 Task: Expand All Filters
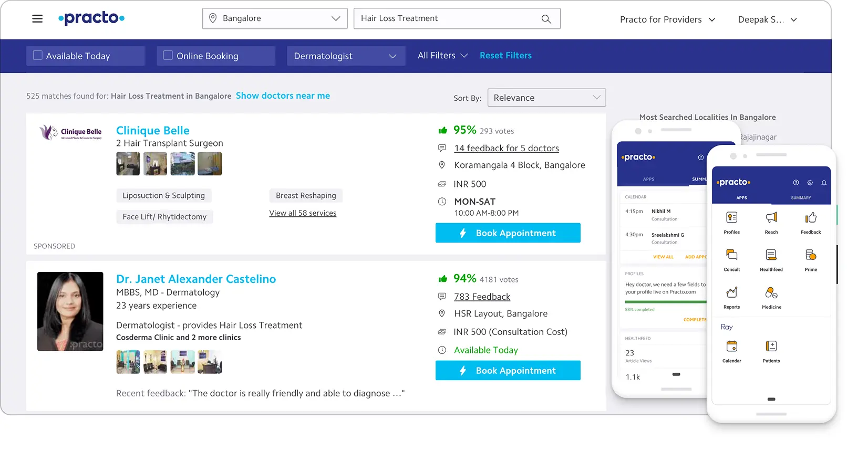coord(442,56)
